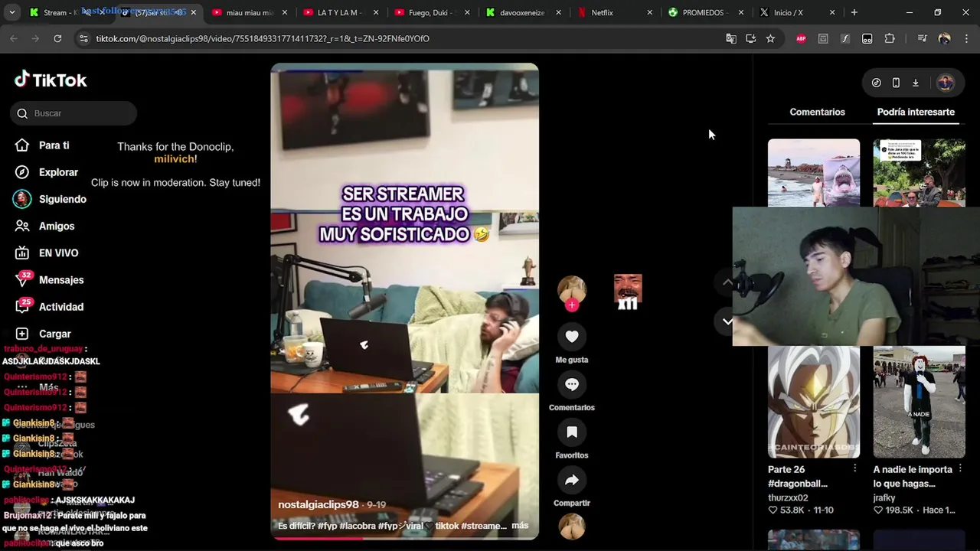Screen dimensions: 980x551
Task: Open the Adblock Plus ABP extension
Action: tap(801, 38)
